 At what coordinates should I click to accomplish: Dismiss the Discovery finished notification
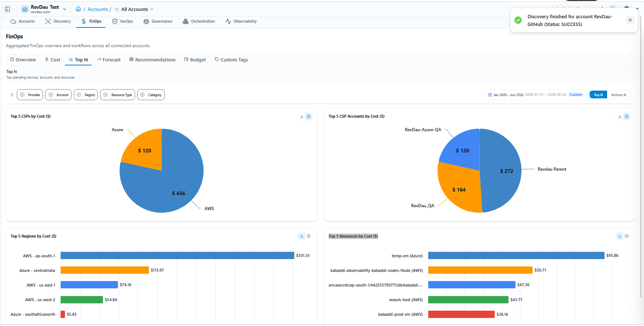click(x=630, y=20)
